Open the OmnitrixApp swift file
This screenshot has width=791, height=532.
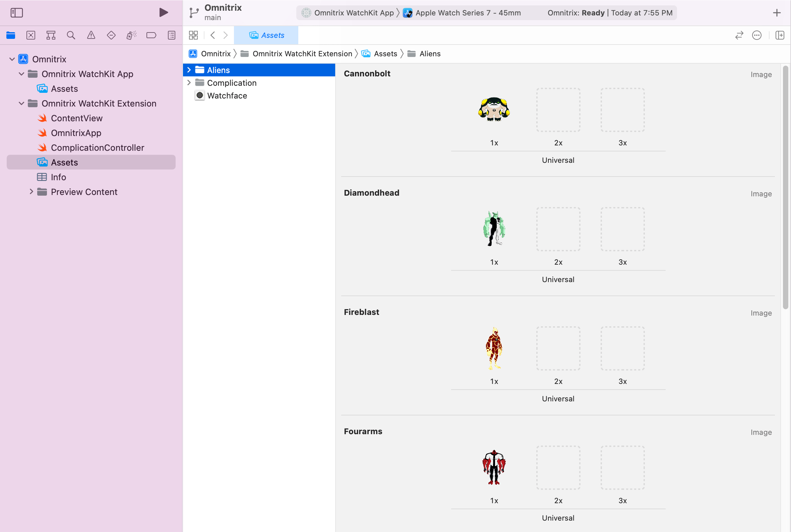tap(76, 133)
